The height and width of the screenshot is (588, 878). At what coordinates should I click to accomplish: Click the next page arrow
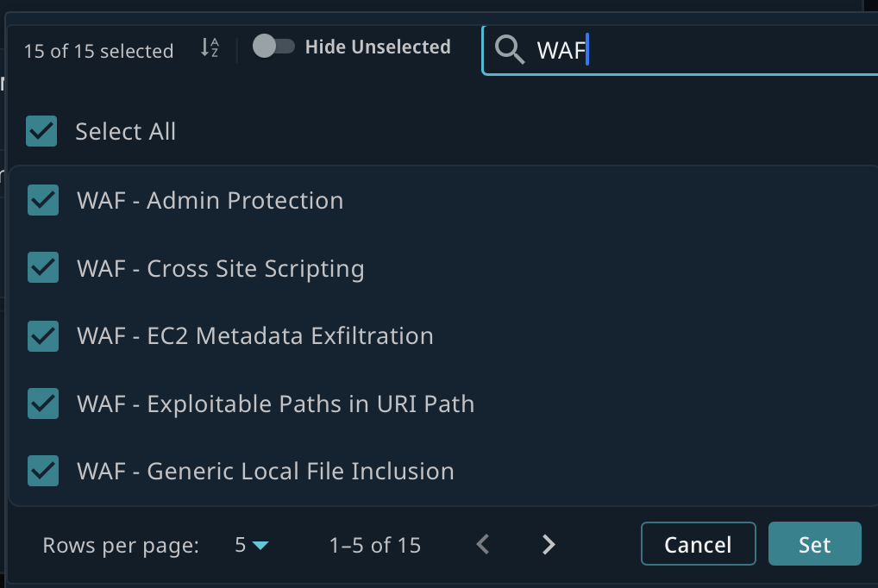click(548, 544)
